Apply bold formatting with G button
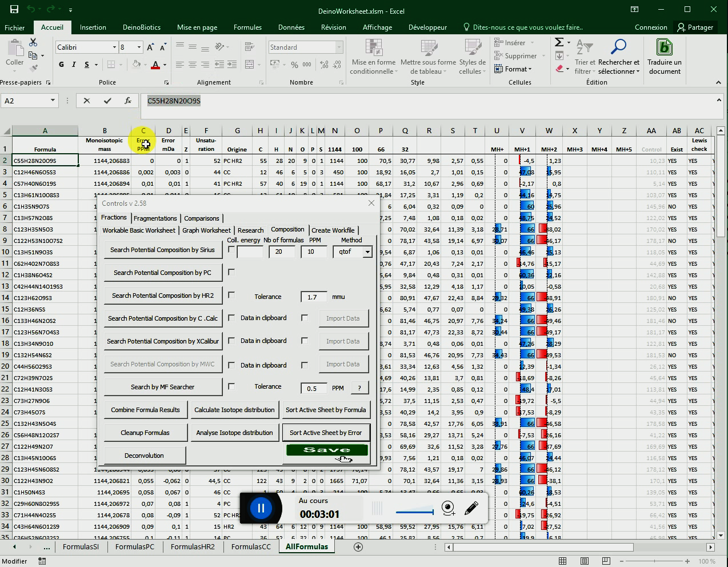The width and height of the screenshot is (728, 567). [61, 65]
